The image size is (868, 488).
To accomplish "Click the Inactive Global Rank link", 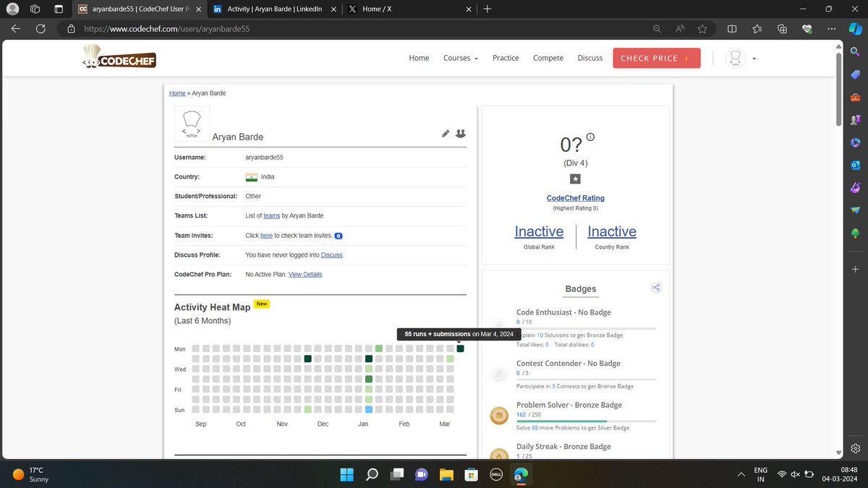I will click(539, 231).
